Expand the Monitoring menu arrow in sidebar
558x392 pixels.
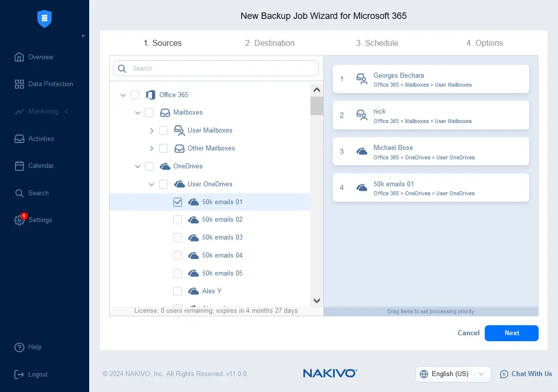click(67, 112)
